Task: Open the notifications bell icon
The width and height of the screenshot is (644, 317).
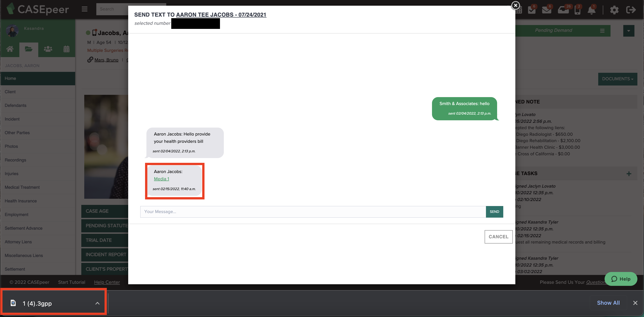Action: [x=591, y=10]
